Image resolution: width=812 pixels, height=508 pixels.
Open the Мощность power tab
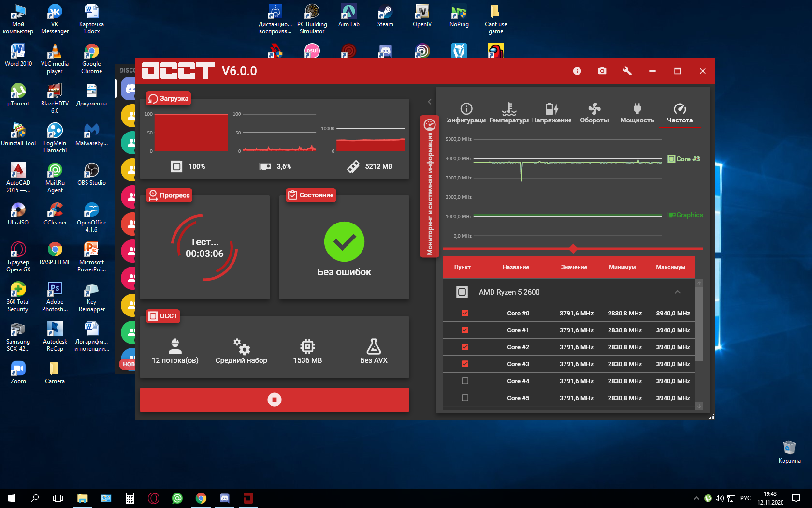(637, 113)
